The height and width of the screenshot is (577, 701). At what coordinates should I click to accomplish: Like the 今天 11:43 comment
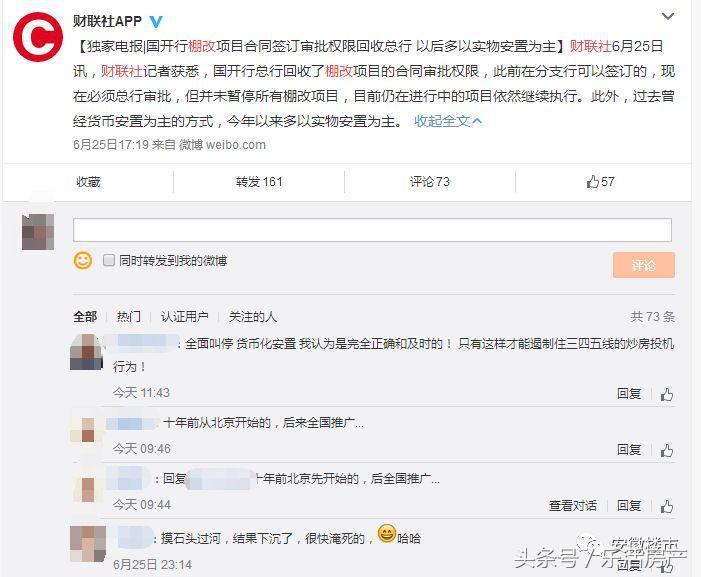coord(667,394)
